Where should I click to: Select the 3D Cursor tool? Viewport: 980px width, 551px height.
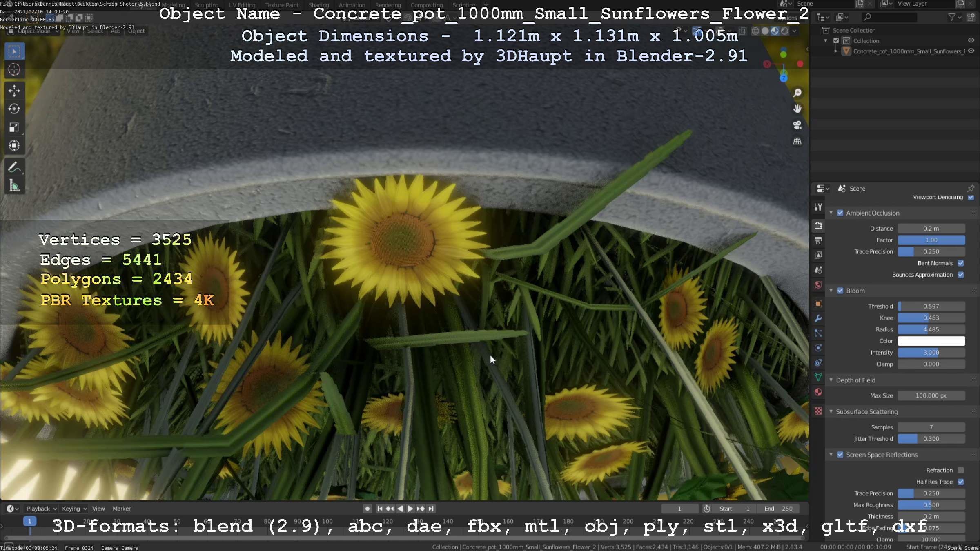click(x=14, y=70)
